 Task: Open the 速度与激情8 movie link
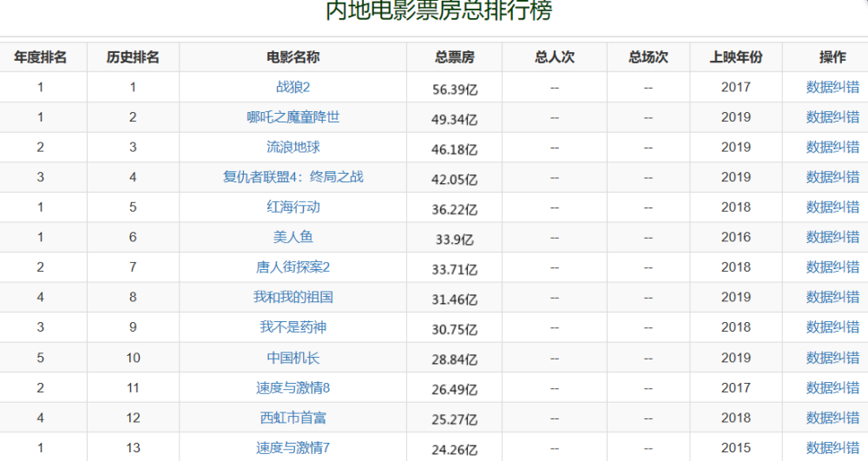293,387
